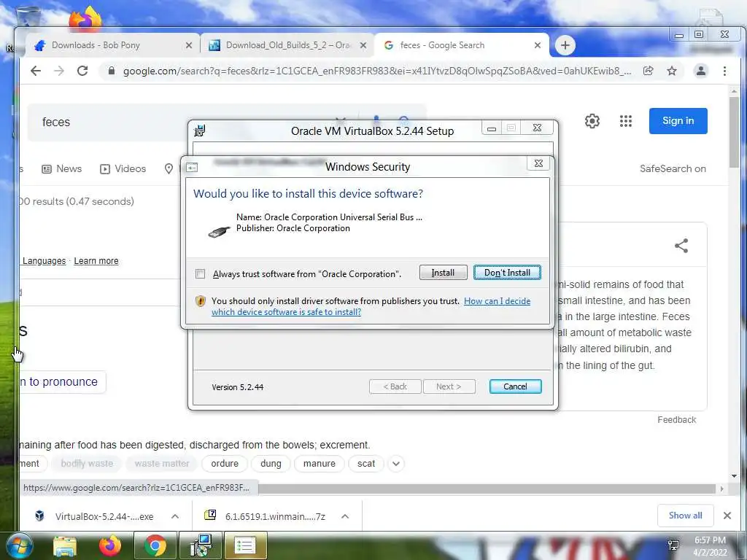Open the Videos search filter
This screenshot has width=747, height=560.
123,168
